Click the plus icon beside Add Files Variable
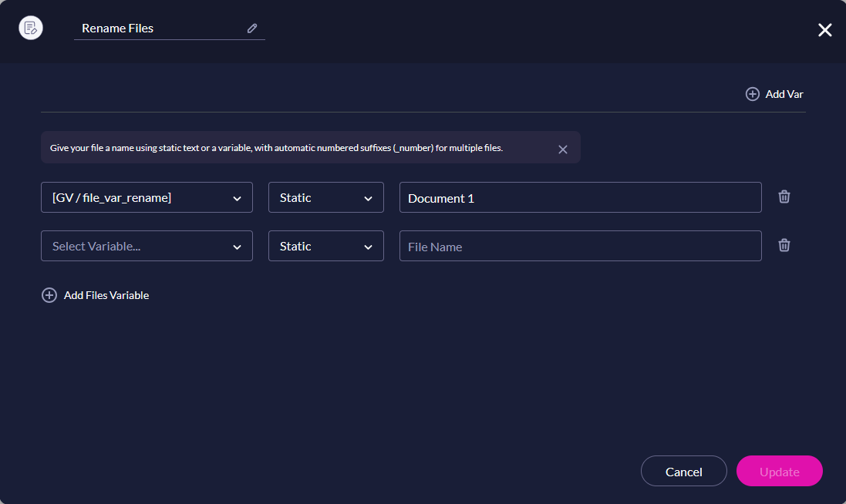 click(49, 294)
